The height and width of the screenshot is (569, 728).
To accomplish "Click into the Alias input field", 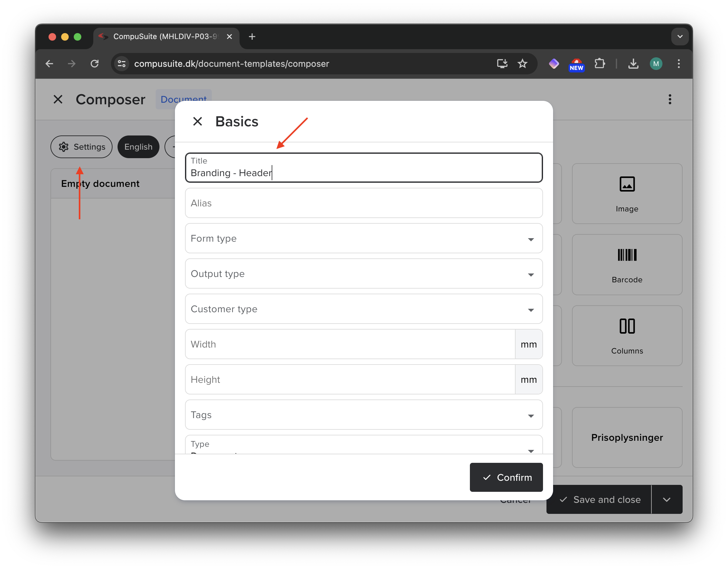I will (x=363, y=203).
